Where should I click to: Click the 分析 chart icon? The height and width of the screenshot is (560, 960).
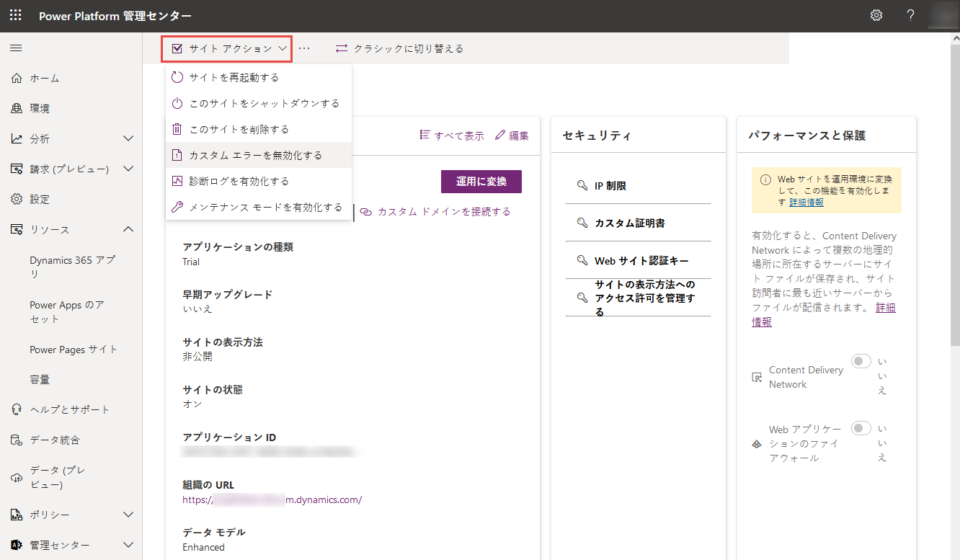pos(17,138)
